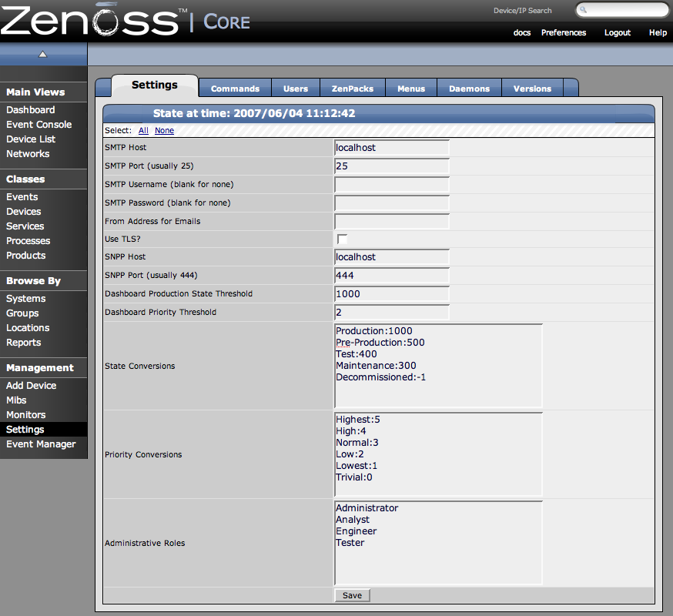673x616 pixels.
Task: Enable the Use TLS checkbox
Action: click(x=342, y=239)
